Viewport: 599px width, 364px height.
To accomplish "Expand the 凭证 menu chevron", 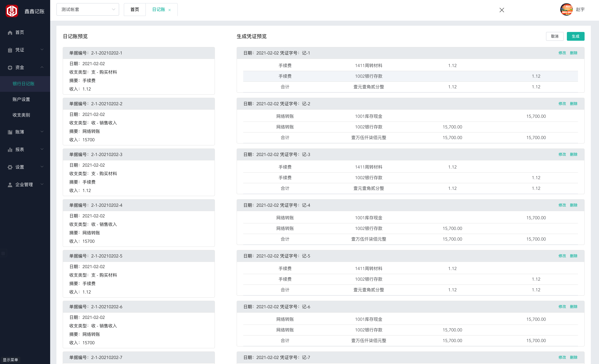I will pos(42,49).
